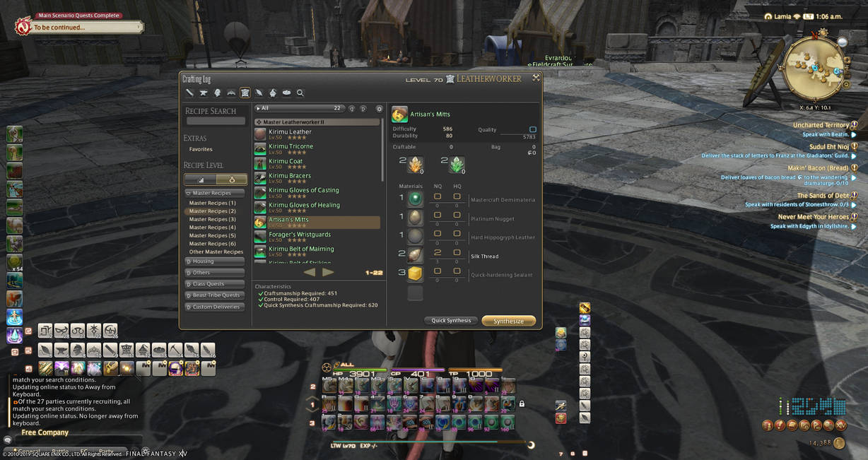Open recipe list settings gear icon
Screen dimensions: 868x460
pos(379,109)
